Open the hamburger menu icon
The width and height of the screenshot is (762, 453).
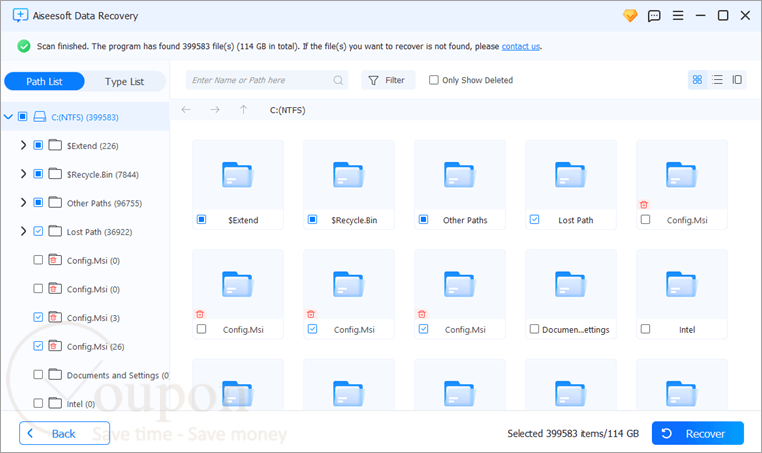(x=678, y=16)
